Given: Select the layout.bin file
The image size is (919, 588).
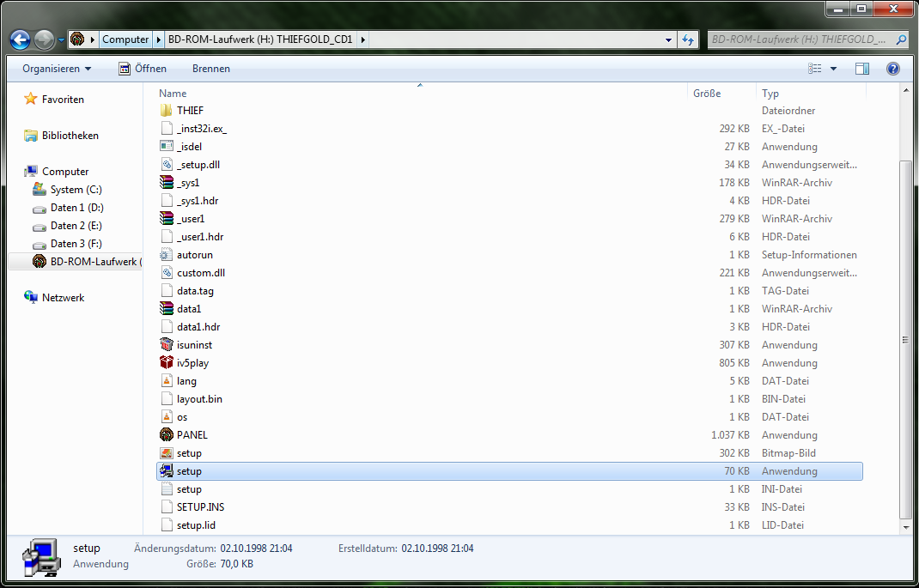Looking at the screenshot, I should (199, 399).
